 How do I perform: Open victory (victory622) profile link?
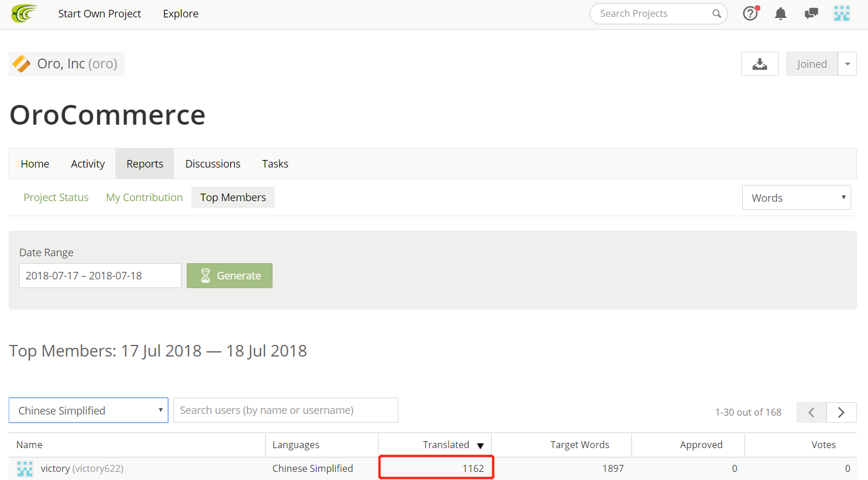[x=82, y=468]
